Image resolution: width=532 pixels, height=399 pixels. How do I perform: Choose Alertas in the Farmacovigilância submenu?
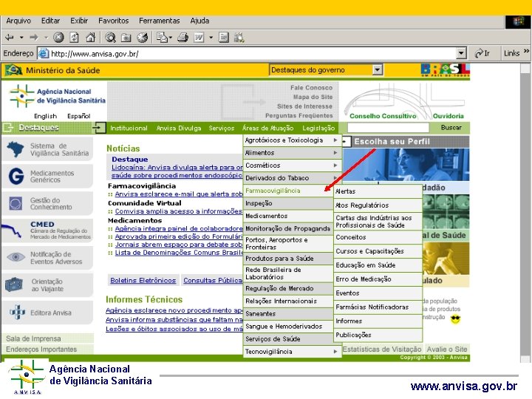pos(378,191)
